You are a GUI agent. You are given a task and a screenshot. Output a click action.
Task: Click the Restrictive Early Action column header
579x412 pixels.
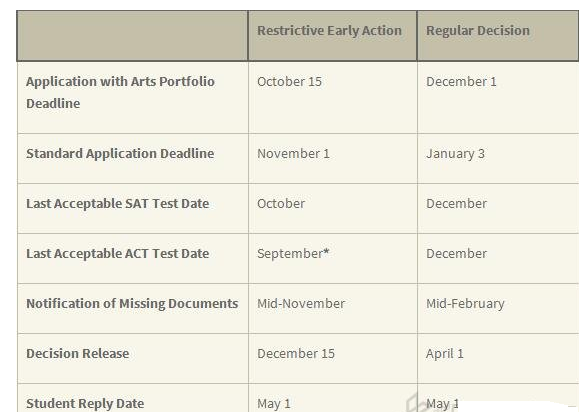click(x=329, y=31)
